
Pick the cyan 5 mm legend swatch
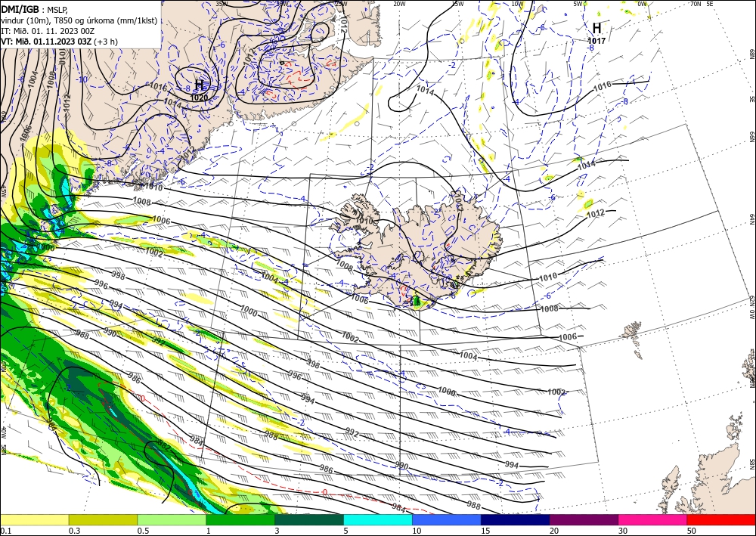point(378,519)
